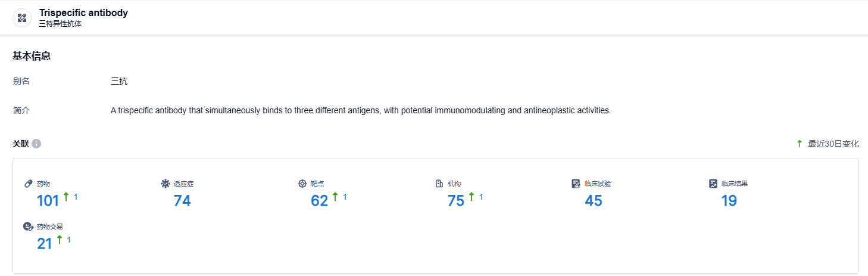Viewport: 868px width, 276px height.
Task: Open the 101 drugs count link
Action: tap(48, 201)
